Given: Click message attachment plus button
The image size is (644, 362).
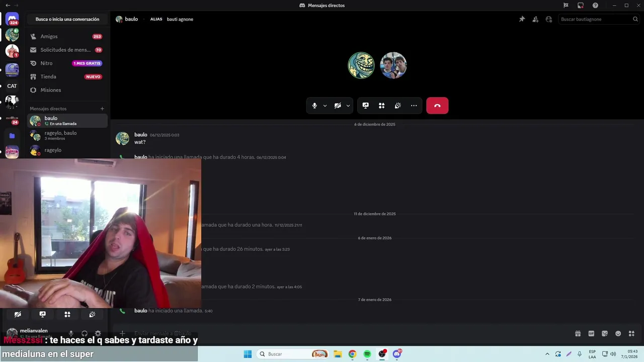Looking at the screenshot, I should coord(122,333).
